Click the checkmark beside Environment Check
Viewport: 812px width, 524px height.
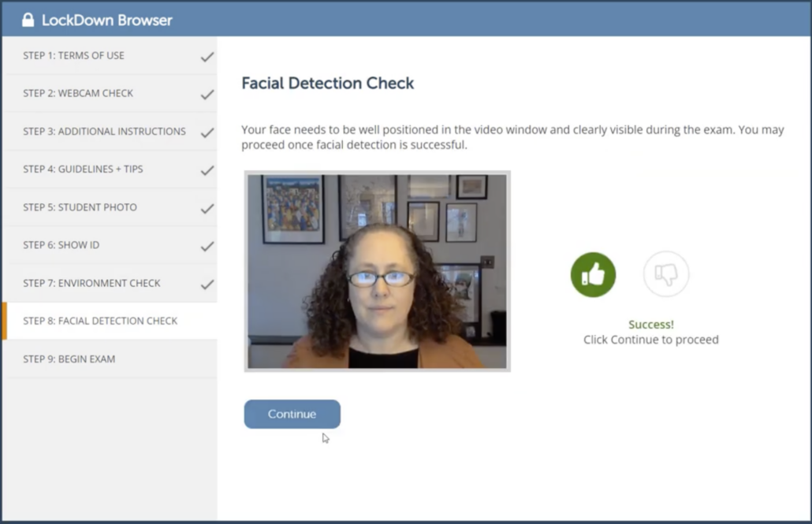click(x=207, y=284)
